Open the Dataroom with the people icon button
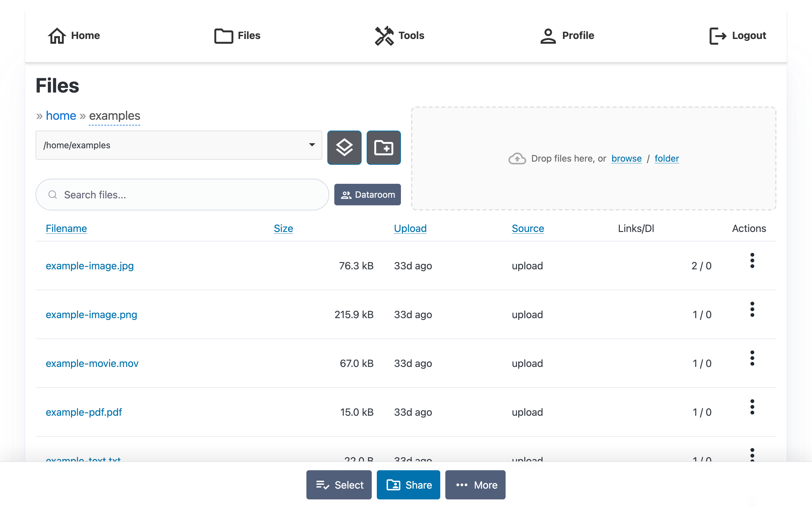This screenshot has height=507, width=812. [367, 195]
